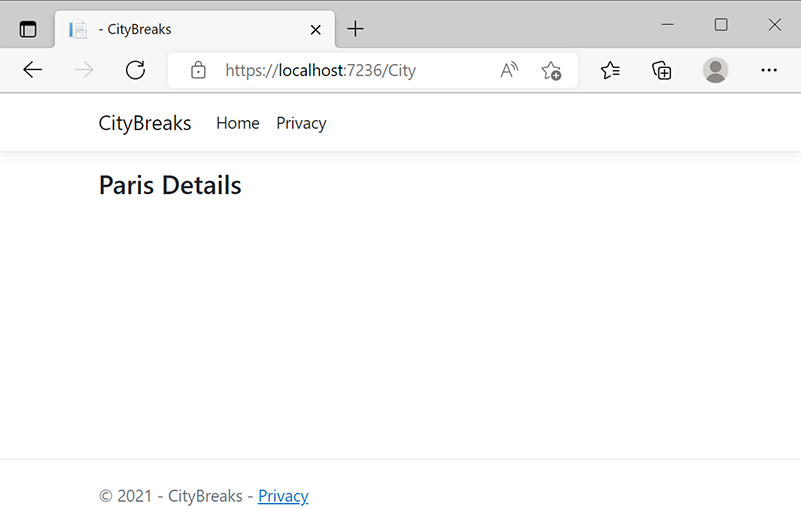Follow the footer Privacy link
801x509 pixels.
[x=283, y=496]
